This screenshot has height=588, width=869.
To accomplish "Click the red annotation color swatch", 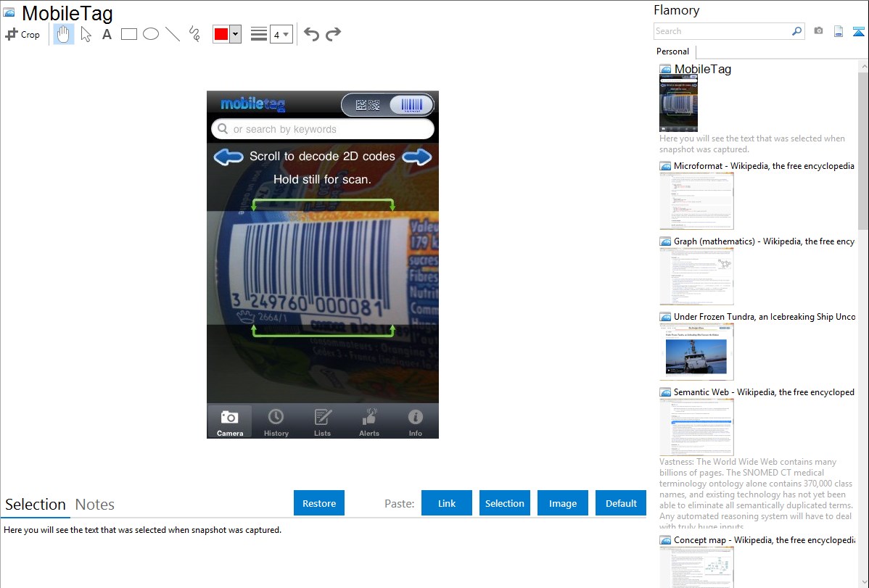I will point(221,34).
